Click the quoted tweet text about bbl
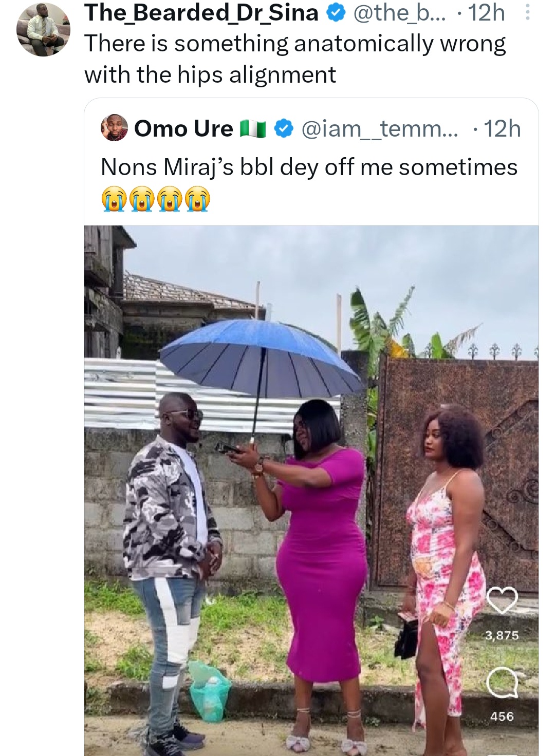 [x=309, y=167]
